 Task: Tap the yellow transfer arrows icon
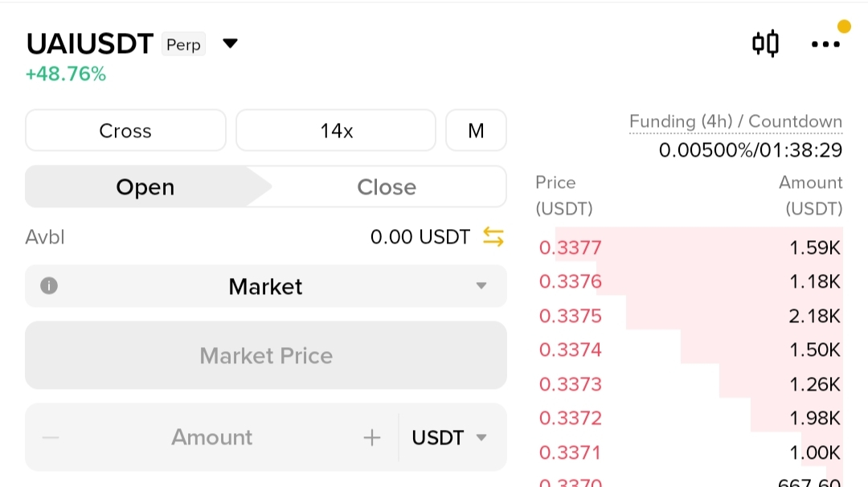click(x=493, y=237)
